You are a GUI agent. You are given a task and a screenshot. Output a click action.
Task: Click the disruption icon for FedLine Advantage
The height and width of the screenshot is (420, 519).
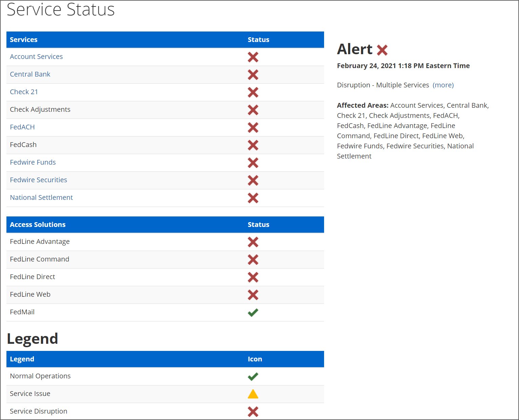[253, 242]
